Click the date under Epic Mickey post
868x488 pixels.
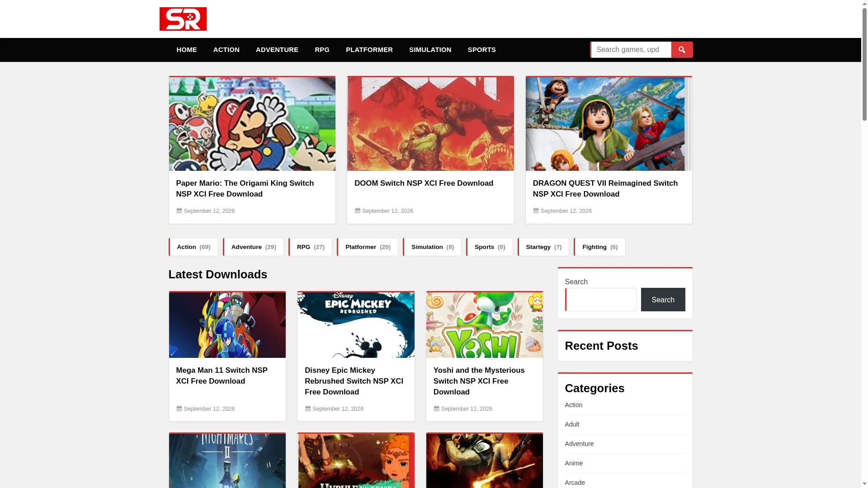[x=338, y=409]
